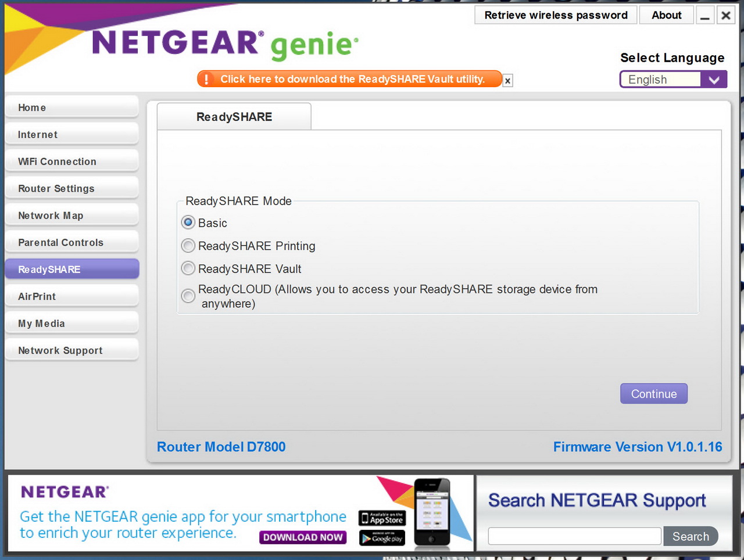Minimize the NETGEAR genie window

point(704,16)
